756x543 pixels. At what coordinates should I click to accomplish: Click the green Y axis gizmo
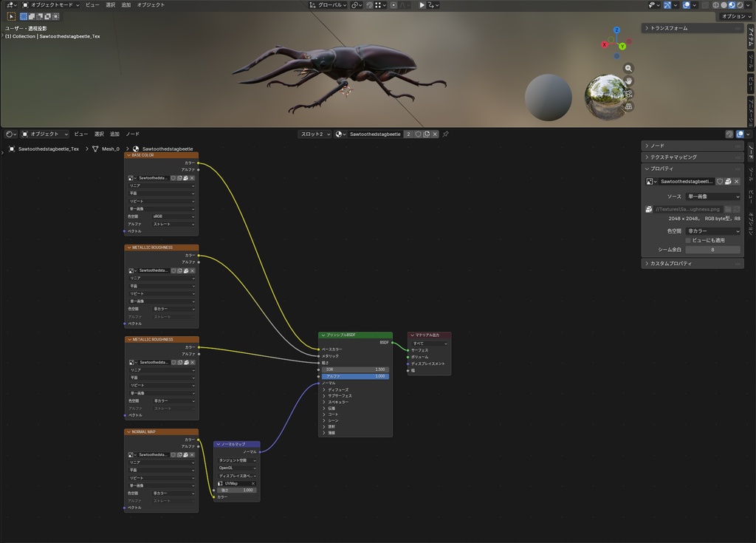click(x=622, y=47)
